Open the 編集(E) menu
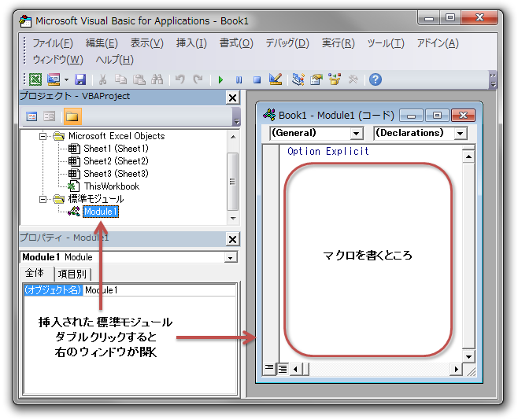Image resolution: width=518 pixels, height=420 pixels. click(x=102, y=43)
